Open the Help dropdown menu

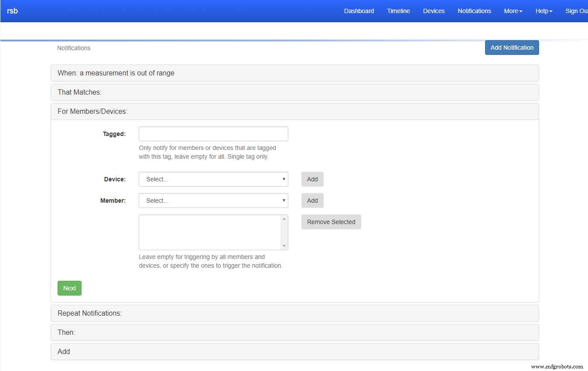point(544,11)
